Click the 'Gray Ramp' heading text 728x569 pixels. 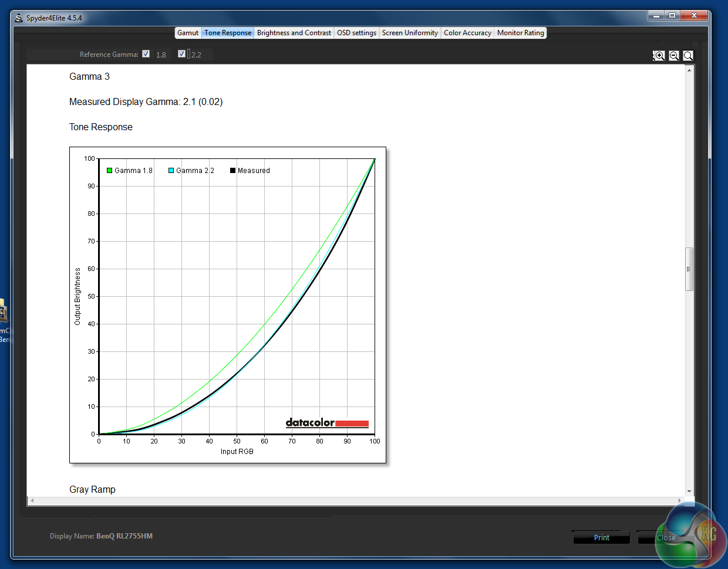point(92,489)
